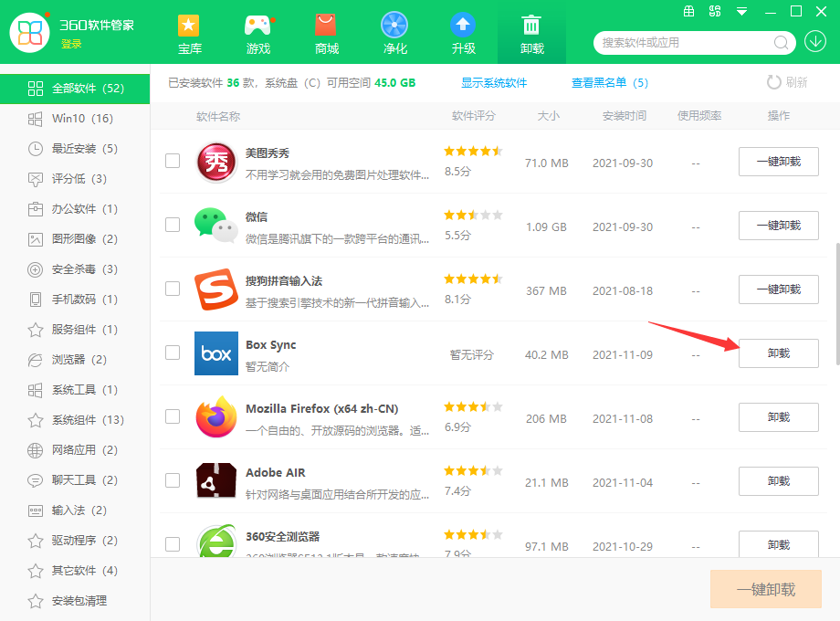Select 服务组件 (1) category
This screenshot has height=621, width=840.
(75, 330)
